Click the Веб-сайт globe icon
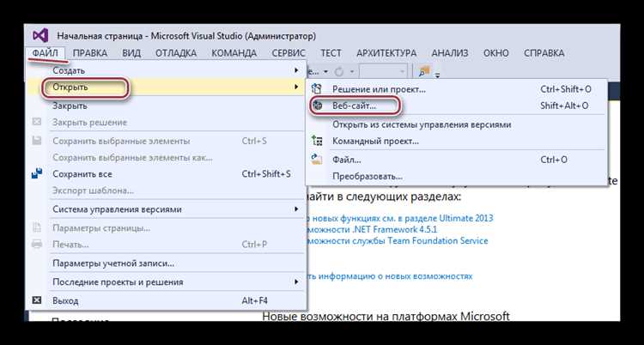 318,106
